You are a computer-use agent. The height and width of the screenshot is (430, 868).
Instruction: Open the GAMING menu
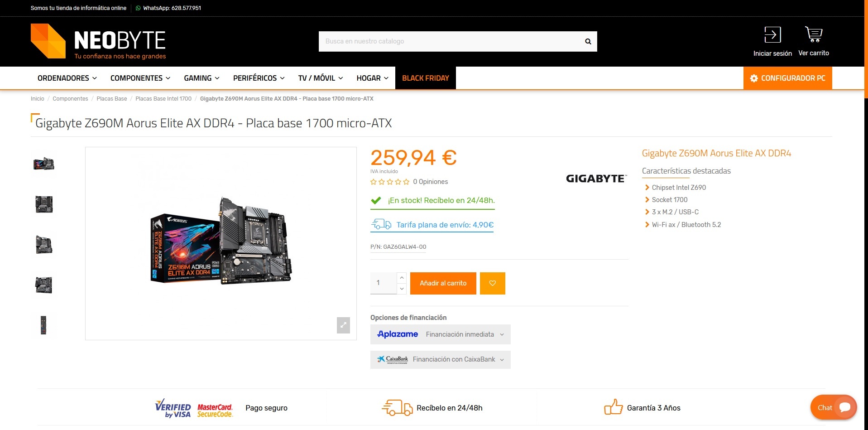(x=201, y=78)
